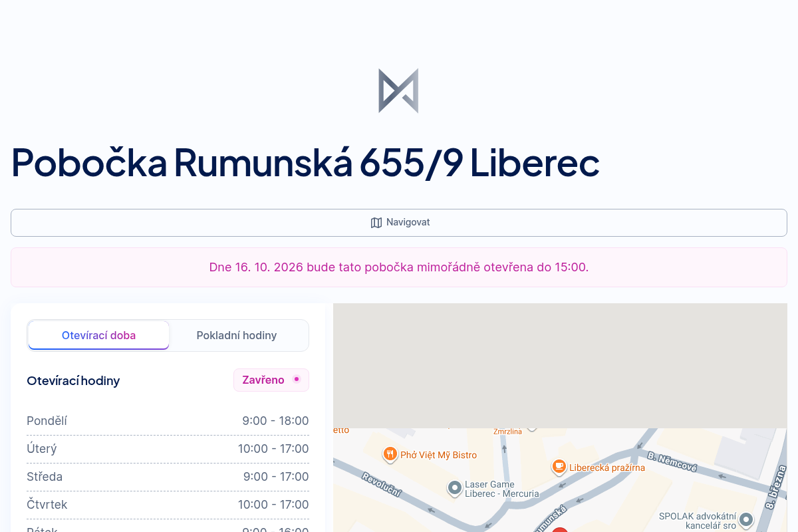Click the SPOLAK advokátní kancelář map pin

746,519
